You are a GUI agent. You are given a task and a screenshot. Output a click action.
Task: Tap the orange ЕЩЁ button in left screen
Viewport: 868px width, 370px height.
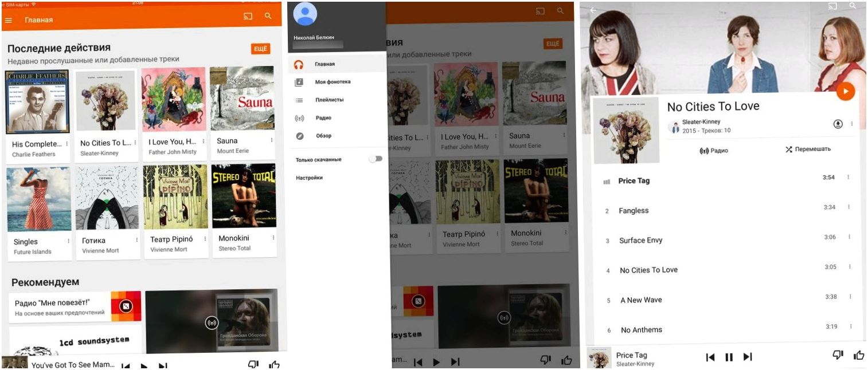[x=260, y=49]
